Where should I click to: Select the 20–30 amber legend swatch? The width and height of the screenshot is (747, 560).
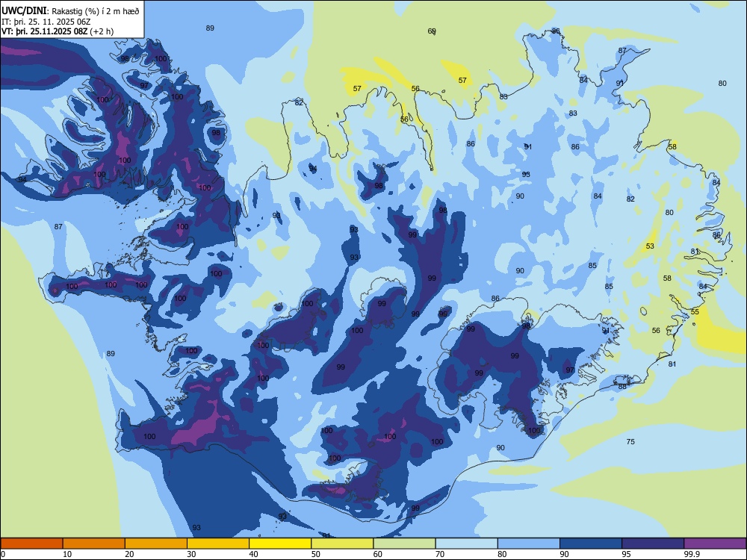156,544
